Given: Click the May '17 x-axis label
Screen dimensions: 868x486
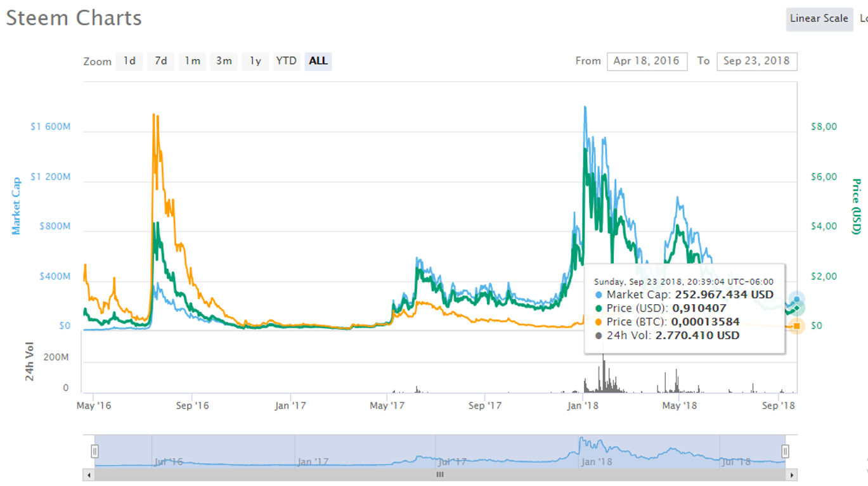Looking at the screenshot, I should click(387, 406).
